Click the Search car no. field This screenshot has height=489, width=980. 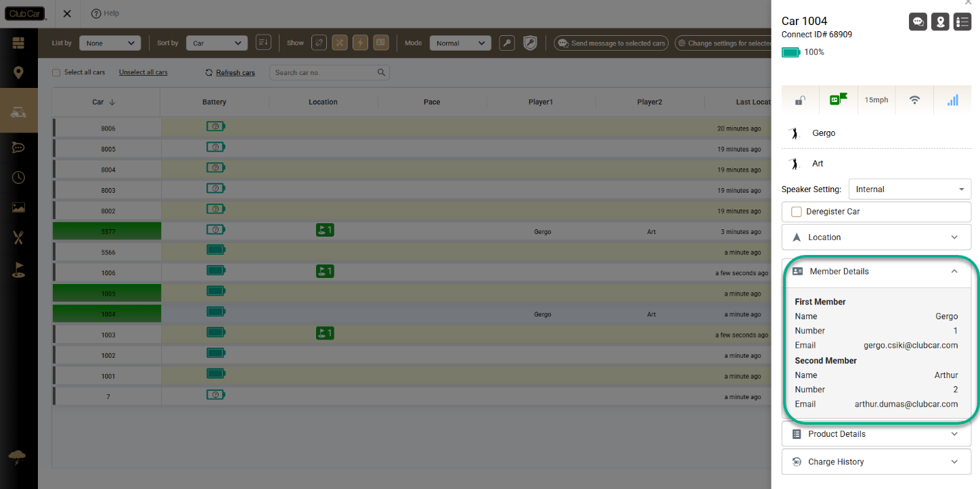click(330, 72)
